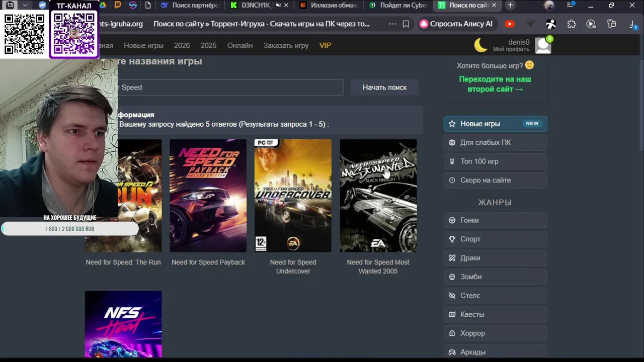Open denis0 Мой профиль link
Screen dimensions: 644x362
pyautogui.click(x=511, y=45)
